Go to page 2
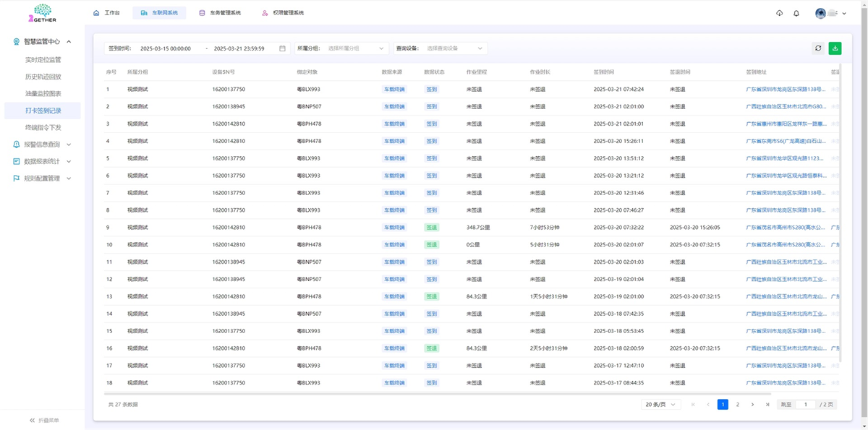 coord(738,405)
